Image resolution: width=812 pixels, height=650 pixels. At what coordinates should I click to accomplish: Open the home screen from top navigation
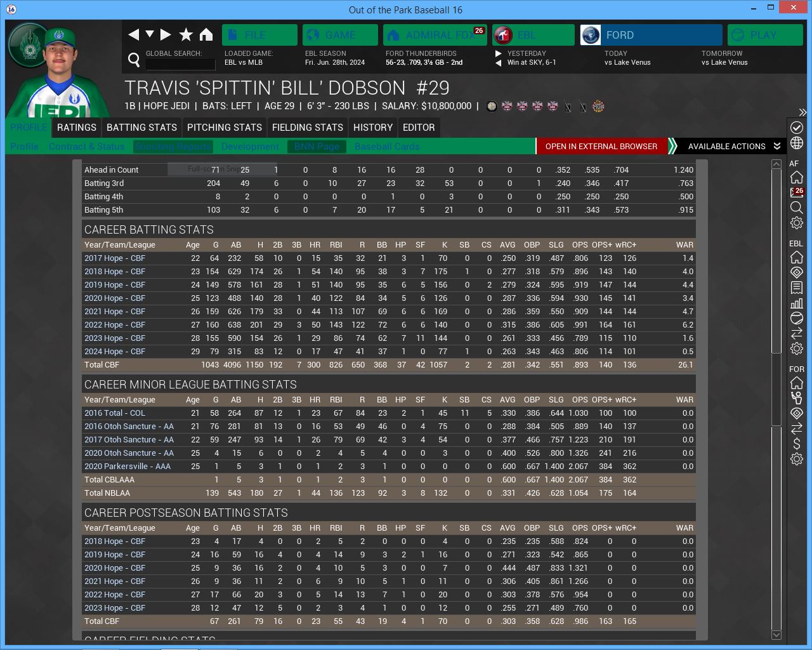206,34
